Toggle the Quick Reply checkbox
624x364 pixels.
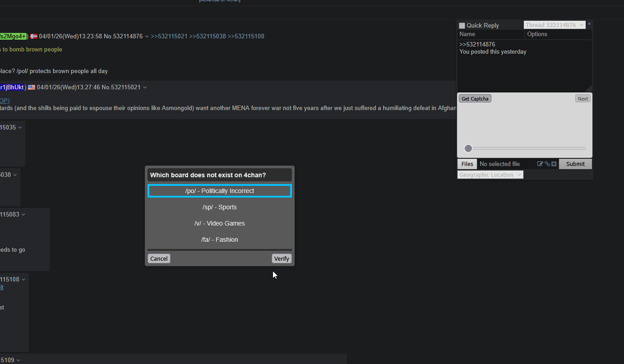tap(462, 26)
